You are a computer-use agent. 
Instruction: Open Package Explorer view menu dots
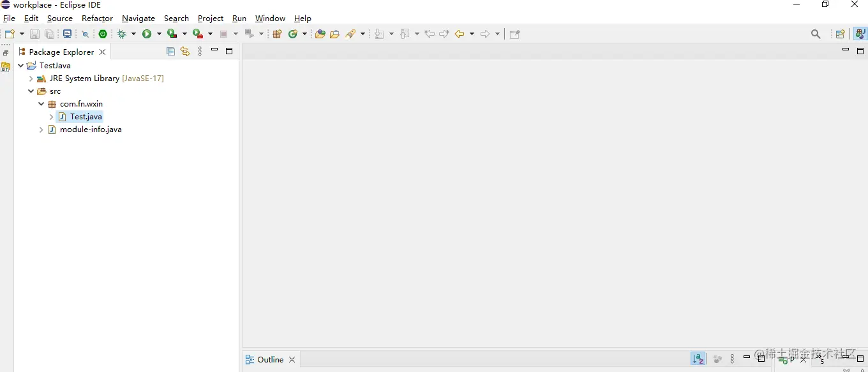coord(200,52)
